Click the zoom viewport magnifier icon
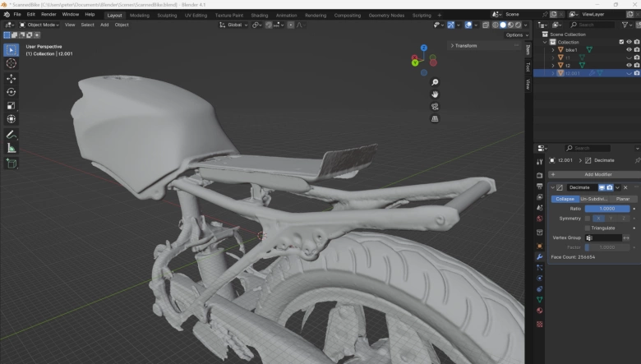This screenshot has height=364, width=641. click(x=435, y=82)
